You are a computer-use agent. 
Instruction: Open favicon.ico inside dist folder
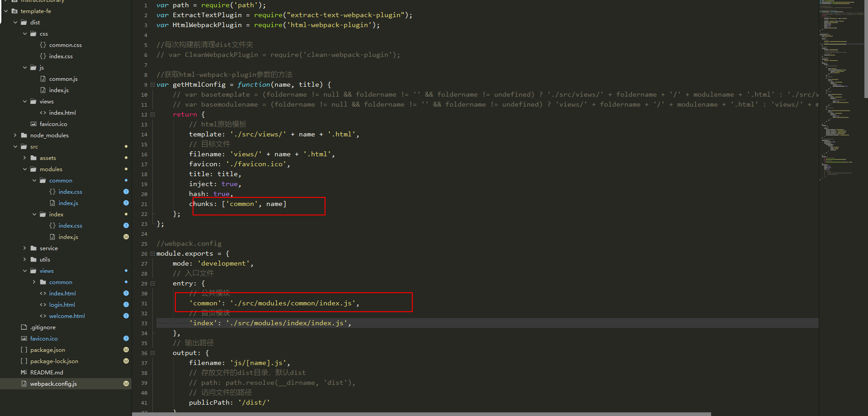(x=53, y=124)
